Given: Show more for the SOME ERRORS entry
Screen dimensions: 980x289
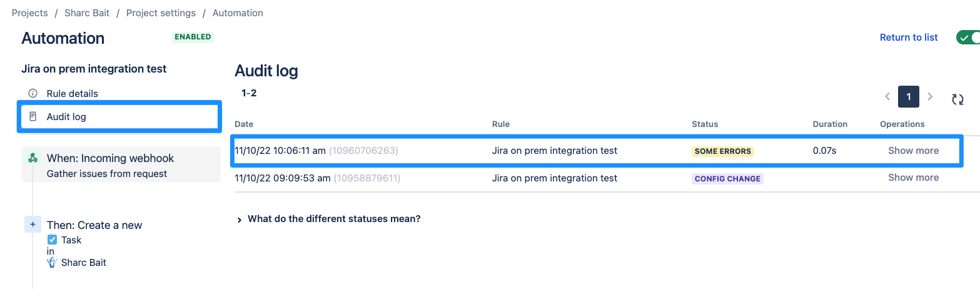Looking at the screenshot, I should click(x=913, y=150).
